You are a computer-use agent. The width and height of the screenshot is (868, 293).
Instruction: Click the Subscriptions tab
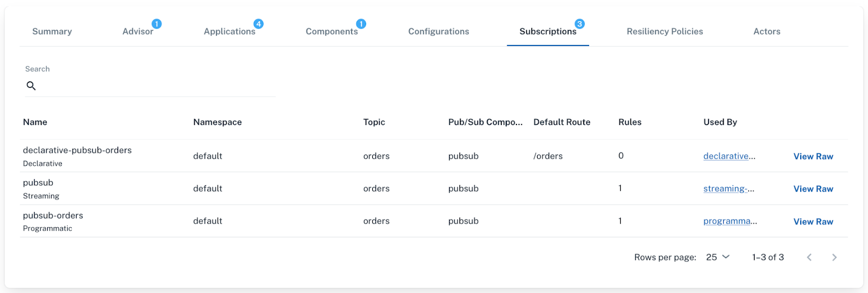pyautogui.click(x=548, y=31)
